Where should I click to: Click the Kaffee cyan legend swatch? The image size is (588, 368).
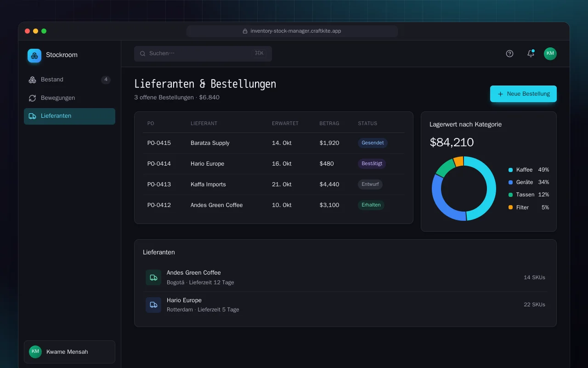510,170
